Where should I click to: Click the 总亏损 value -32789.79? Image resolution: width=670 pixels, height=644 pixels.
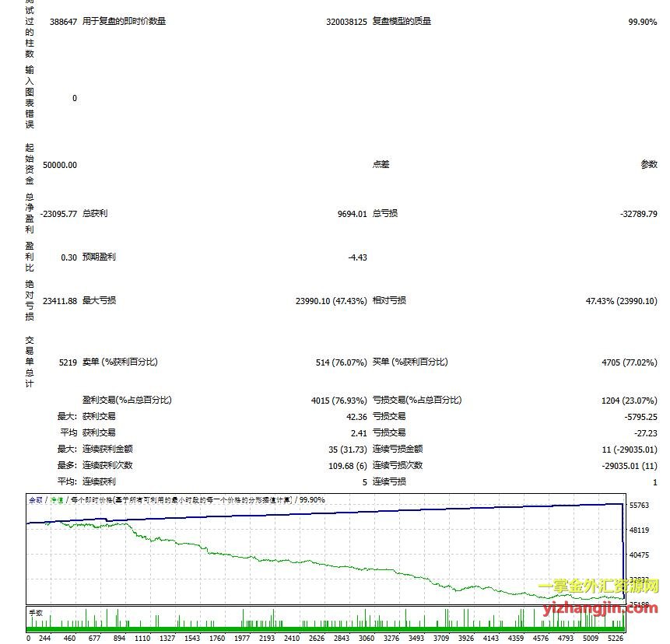[x=636, y=213]
